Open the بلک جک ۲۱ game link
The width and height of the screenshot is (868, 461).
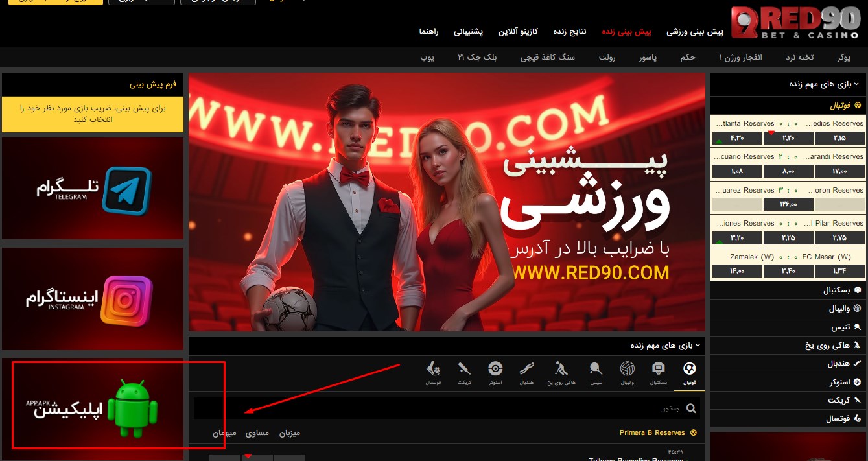477,58
